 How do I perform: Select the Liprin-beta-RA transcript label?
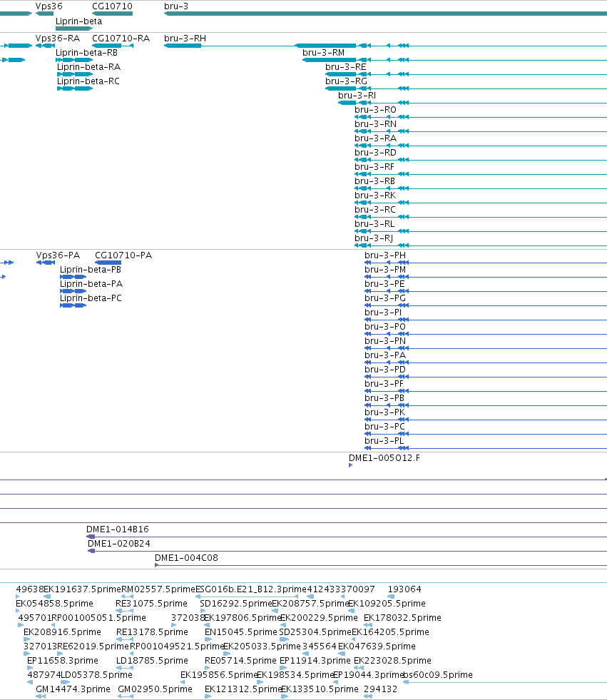click(x=89, y=67)
